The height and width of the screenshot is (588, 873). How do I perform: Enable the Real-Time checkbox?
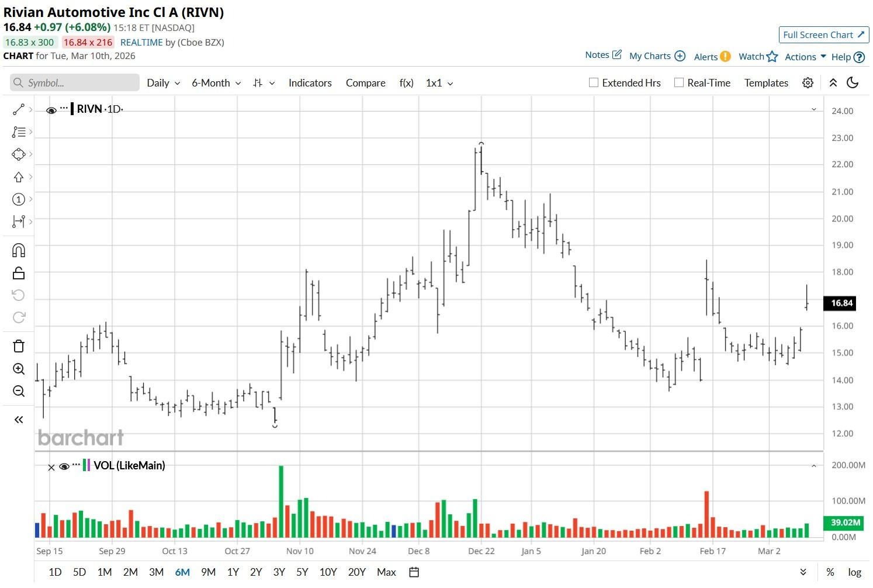pos(679,83)
